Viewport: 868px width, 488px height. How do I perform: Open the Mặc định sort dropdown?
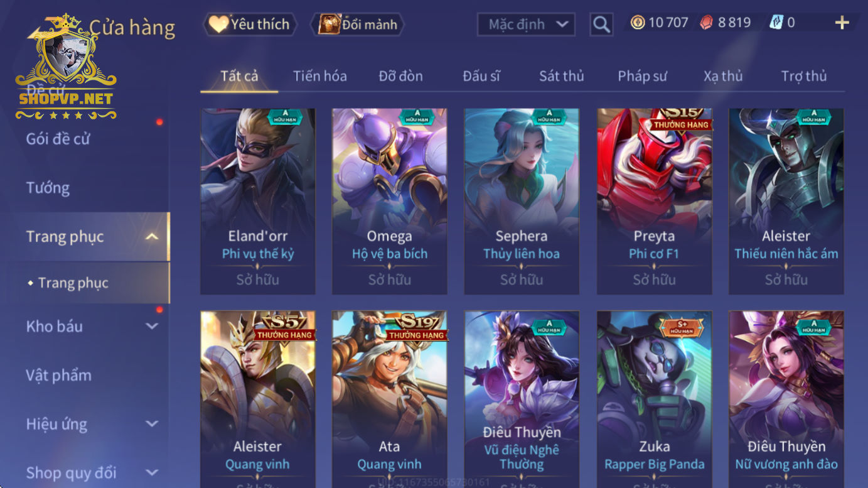pos(527,24)
